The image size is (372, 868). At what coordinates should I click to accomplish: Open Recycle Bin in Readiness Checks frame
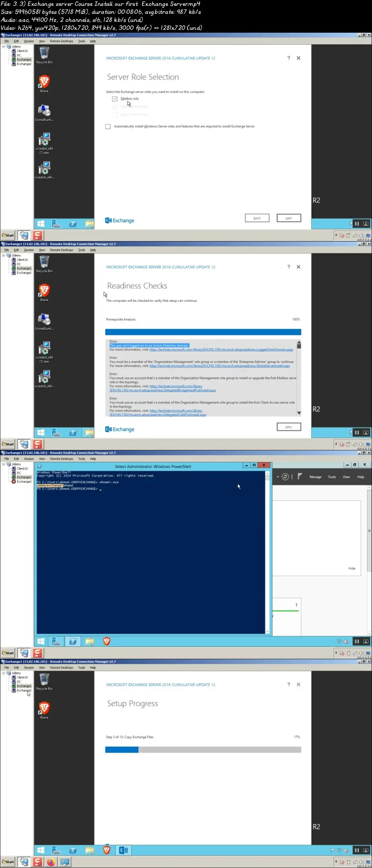point(44,264)
